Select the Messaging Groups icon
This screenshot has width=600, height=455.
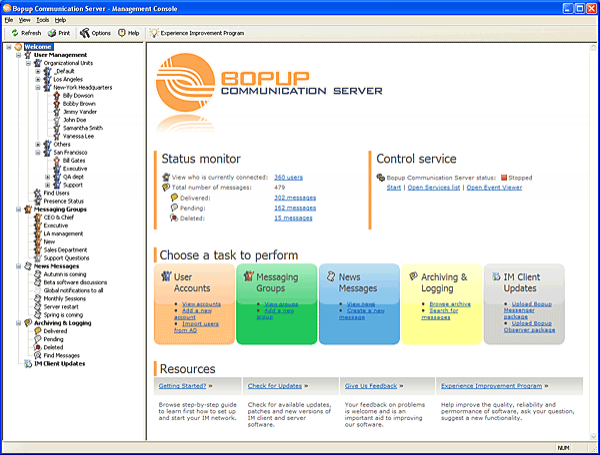[x=28, y=209]
